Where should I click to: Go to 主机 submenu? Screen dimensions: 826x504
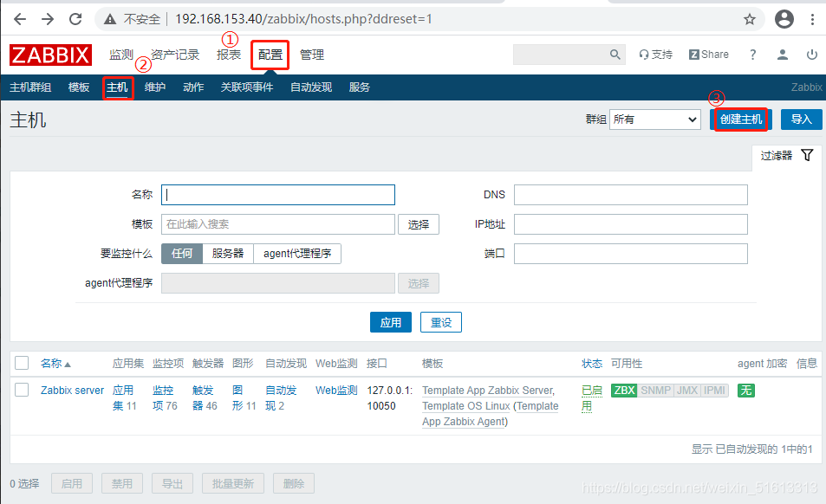pyautogui.click(x=117, y=87)
